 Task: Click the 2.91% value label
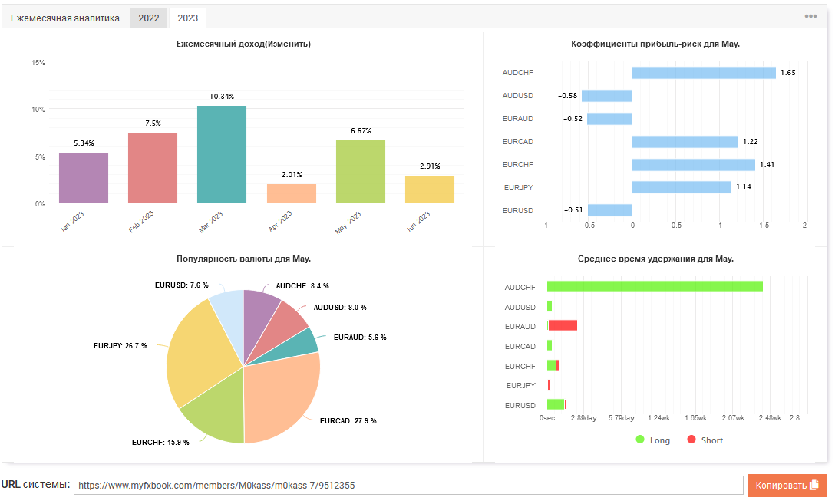pos(430,166)
